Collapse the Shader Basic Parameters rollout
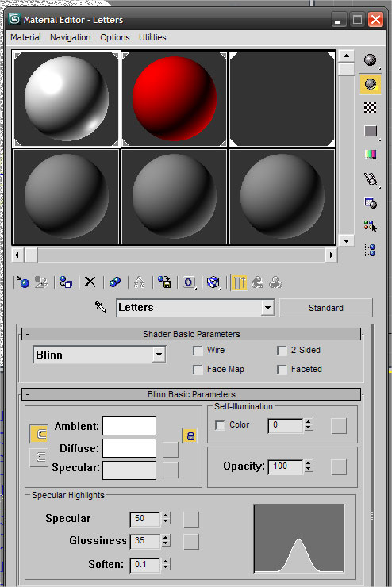392x587 pixels. (191, 334)
